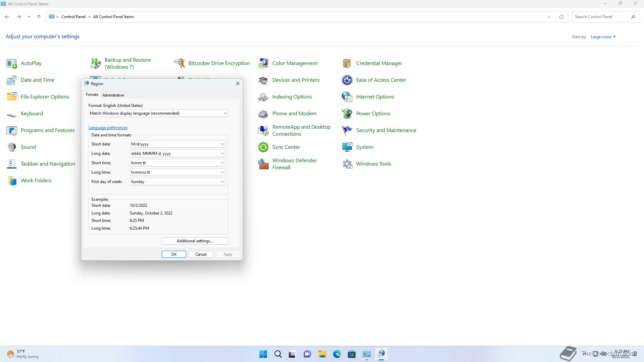
Task: Open the Security and Maintenance flag icon
Action: point(347,130)
